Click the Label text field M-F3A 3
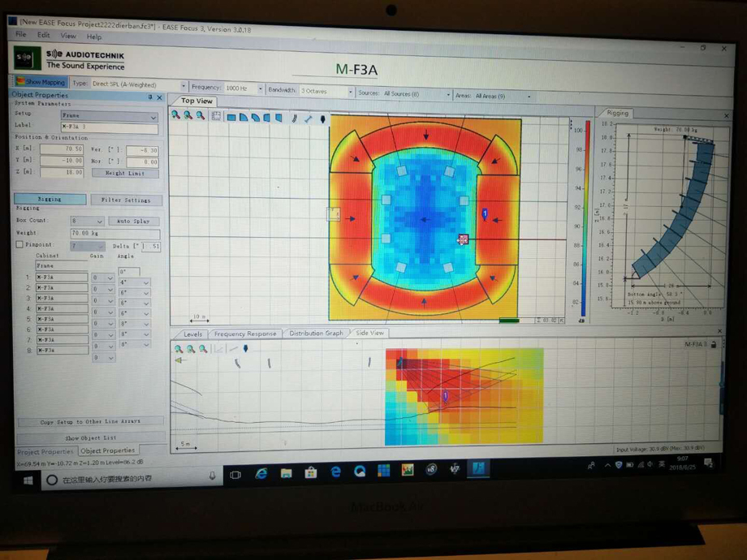Screen dimensions: 747x560 point(109,127)
